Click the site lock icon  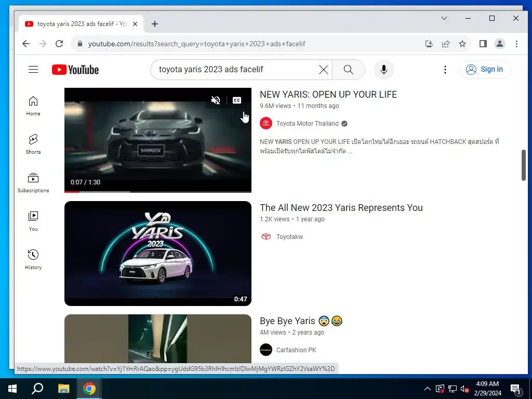[80, 44]
